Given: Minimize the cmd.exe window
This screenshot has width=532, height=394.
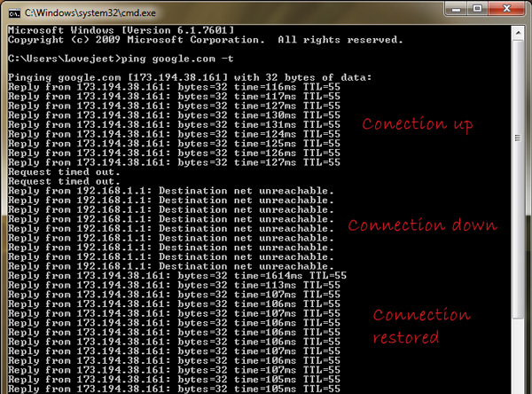Looking at the screenshot, I should 457,9.
